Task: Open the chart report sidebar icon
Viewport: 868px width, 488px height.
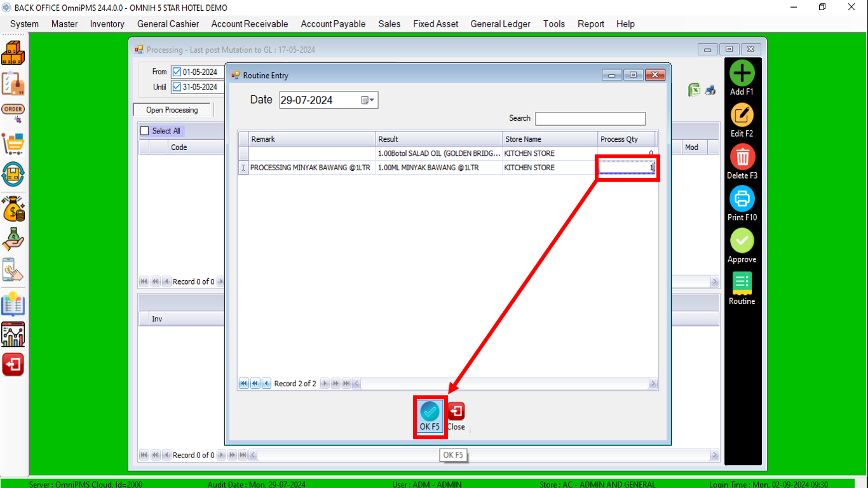Action: pyautogui.click(x=13, y=334)
